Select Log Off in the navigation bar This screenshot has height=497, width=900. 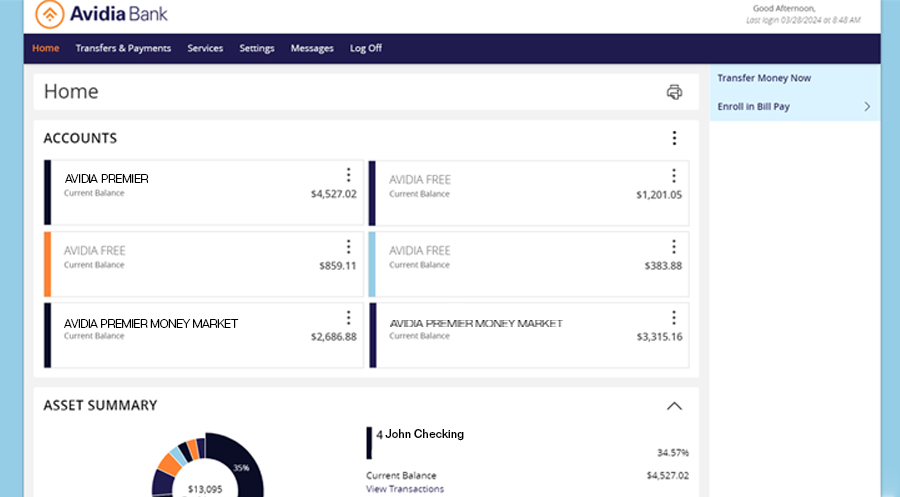[x=366, y=48]
